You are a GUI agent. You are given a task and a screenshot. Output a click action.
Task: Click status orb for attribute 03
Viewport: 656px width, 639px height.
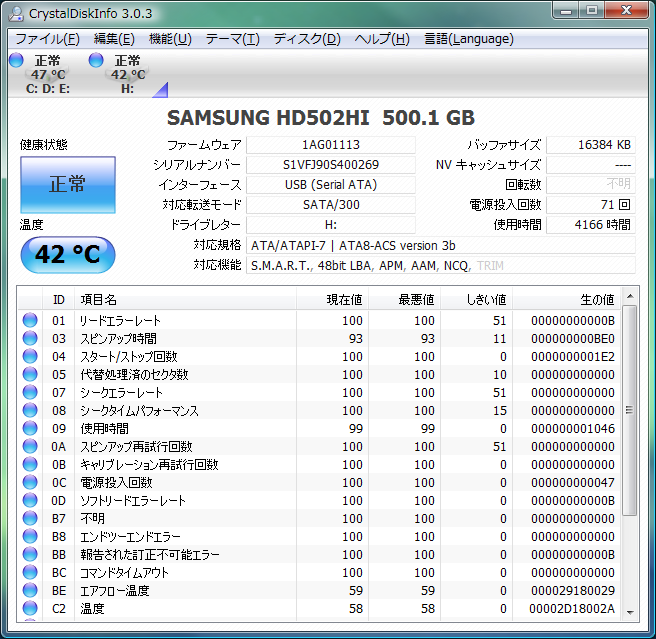pyautogui.click(x=30, y=338)
